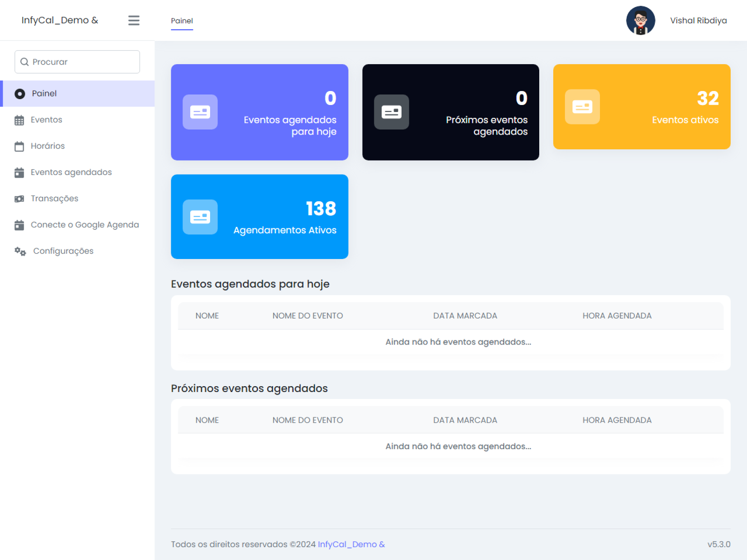The image size is (747, 560).
Task: Click the Horários calendar icon
Action: pos(19,146)
